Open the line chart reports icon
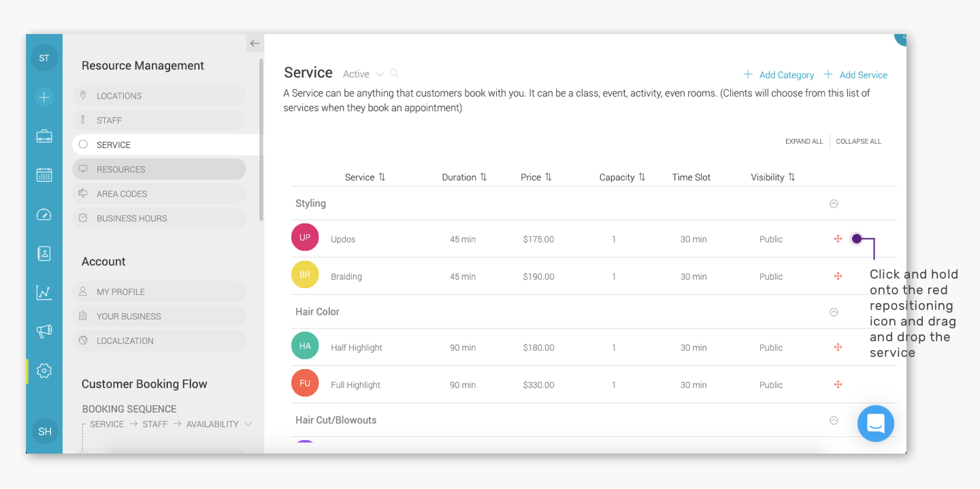This screenshot has height=489, width=980. 44,293
